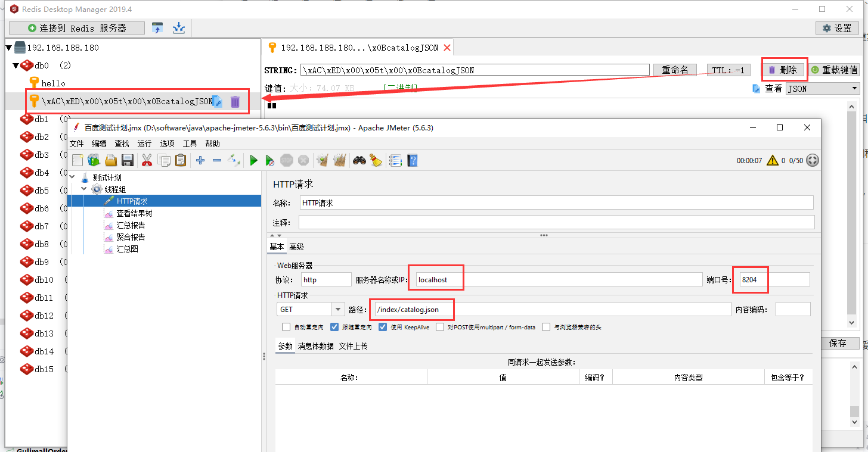Click the grey Shutdown X icon
This screenshot has width=868, height=452.
pyautogui.click(x=303, y=160)
